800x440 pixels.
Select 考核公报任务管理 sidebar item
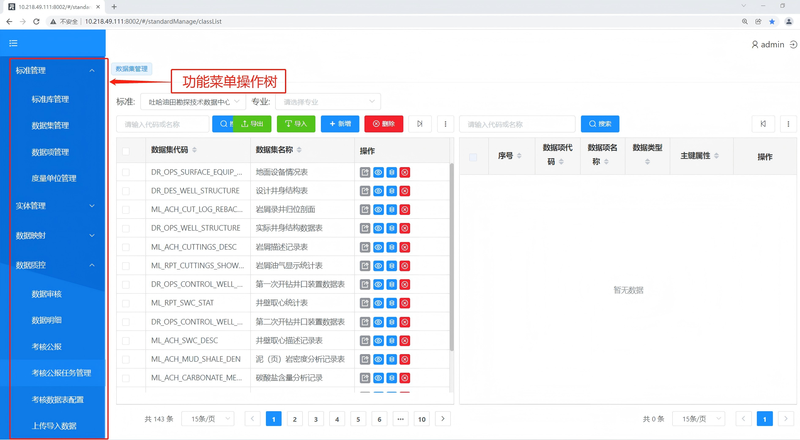[61, 372]
